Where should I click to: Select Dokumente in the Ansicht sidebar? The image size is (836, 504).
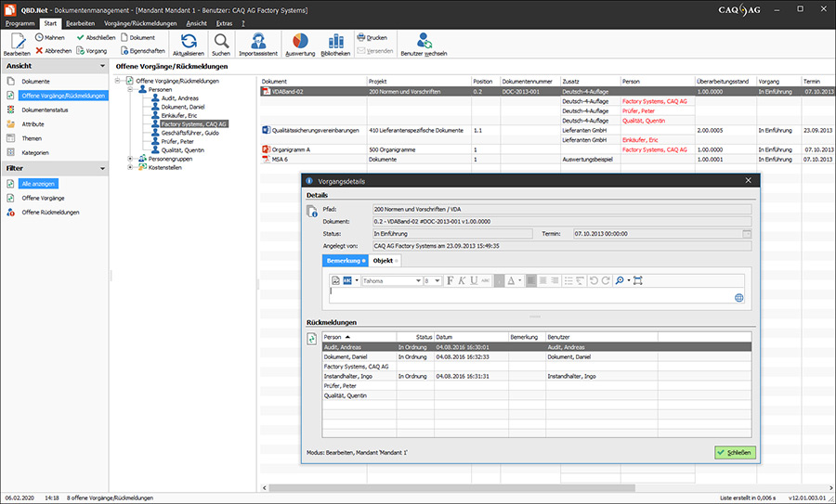[35, 82]
